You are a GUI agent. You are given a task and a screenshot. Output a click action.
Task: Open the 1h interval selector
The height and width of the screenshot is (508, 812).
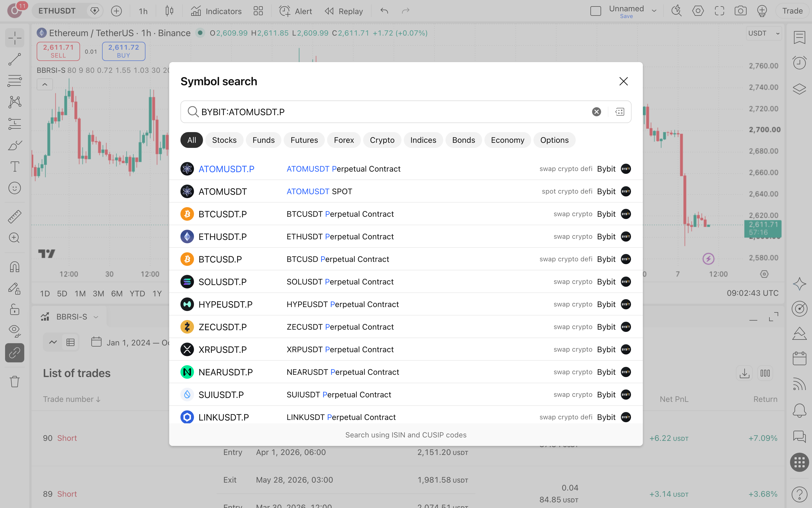pyautogui.click(x=143, y=11)
